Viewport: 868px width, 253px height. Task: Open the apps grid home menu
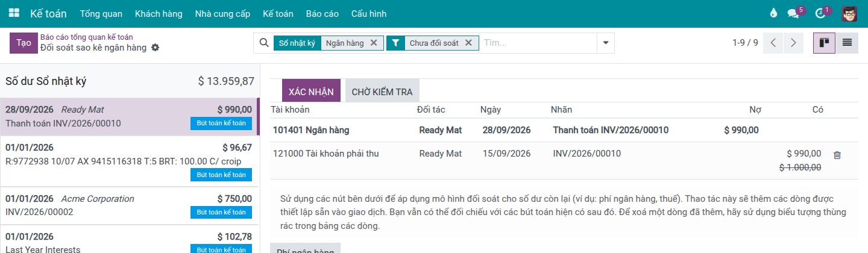14,13
